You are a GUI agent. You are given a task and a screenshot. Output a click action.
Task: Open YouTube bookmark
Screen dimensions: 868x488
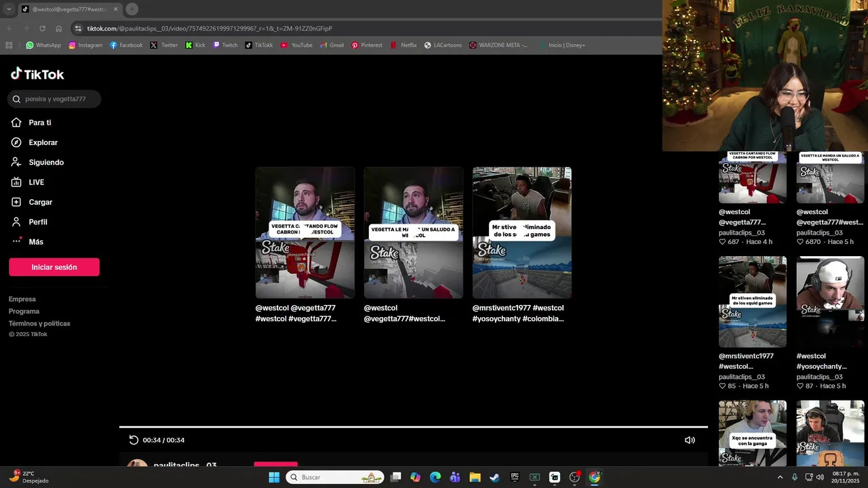[x=296, y=45]
